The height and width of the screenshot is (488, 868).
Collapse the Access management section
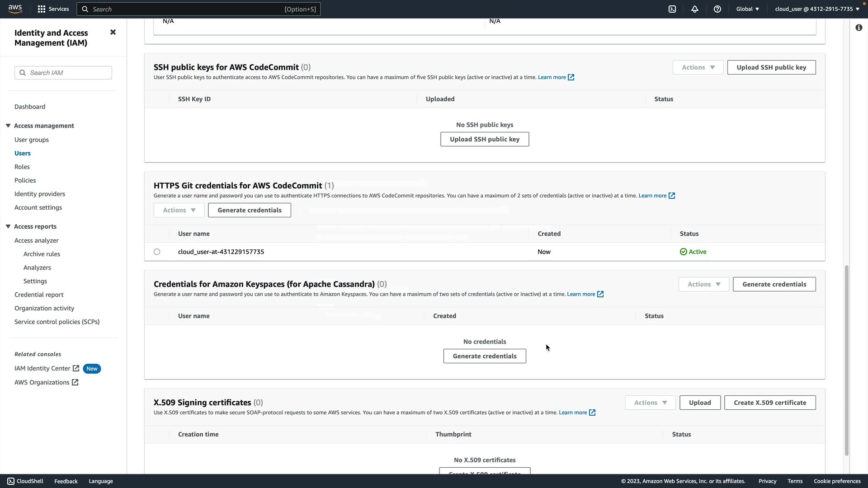click(x=8, y=126)
